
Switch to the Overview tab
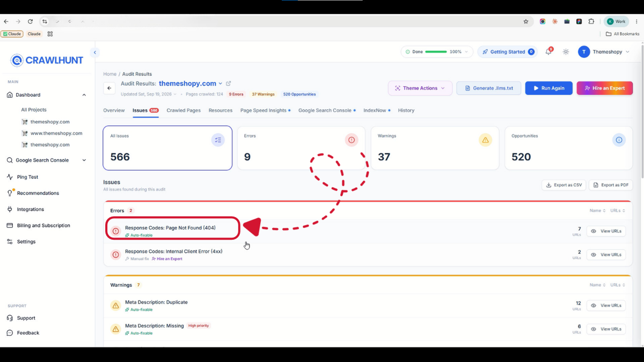pyautogui.click(x=114, y=110)
